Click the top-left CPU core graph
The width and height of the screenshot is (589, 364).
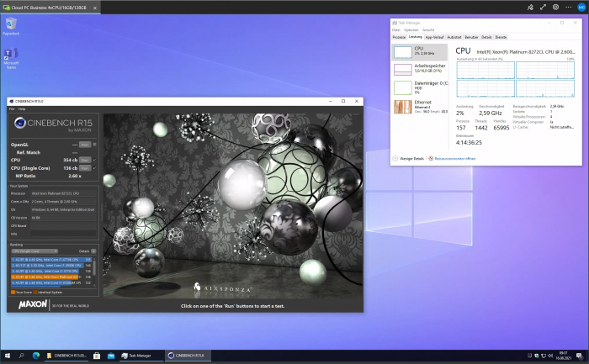[x=486, y=70]
